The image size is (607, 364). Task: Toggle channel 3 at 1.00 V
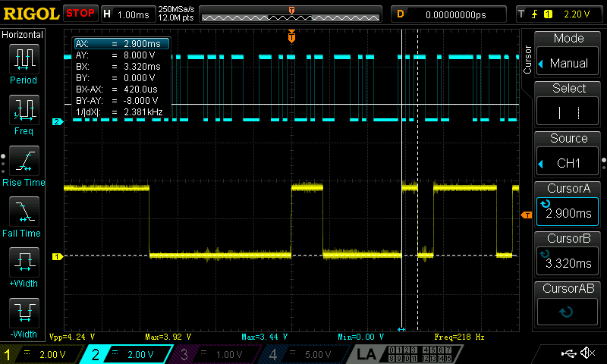216,354
